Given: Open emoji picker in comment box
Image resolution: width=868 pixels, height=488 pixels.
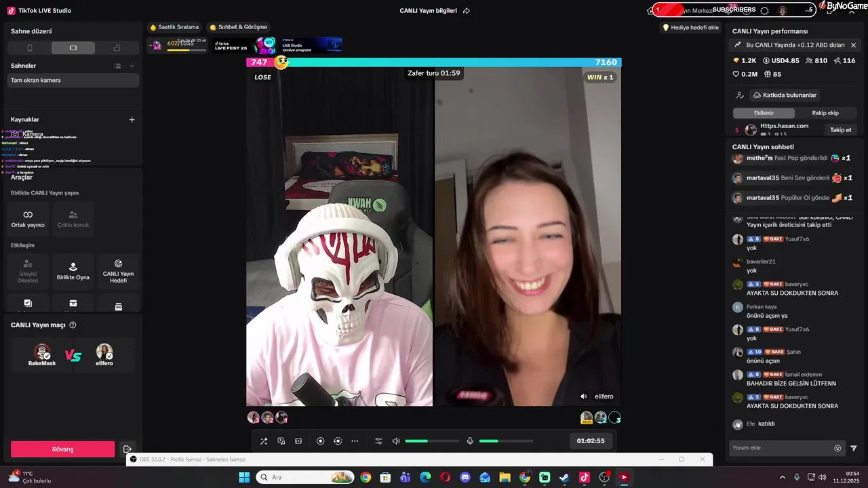Looking at the screenshot, I should click(x=837, y=448).
